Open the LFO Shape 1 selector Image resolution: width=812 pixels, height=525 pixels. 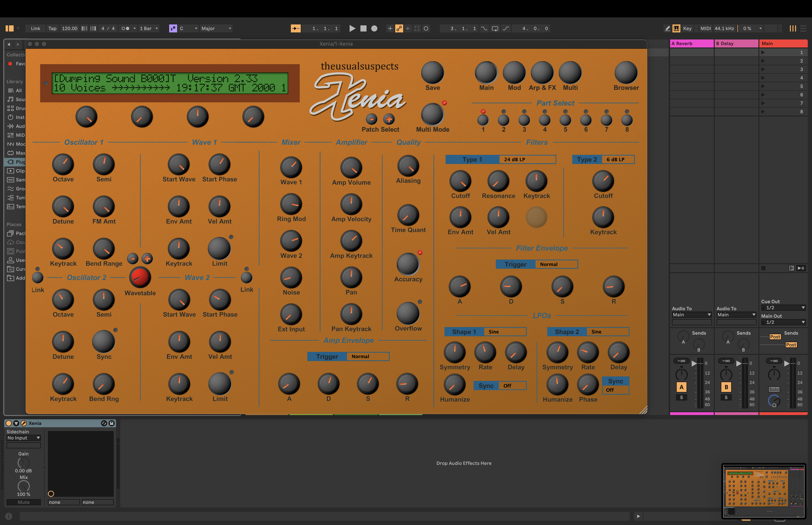pyautogui.click(x=505, y=332)
